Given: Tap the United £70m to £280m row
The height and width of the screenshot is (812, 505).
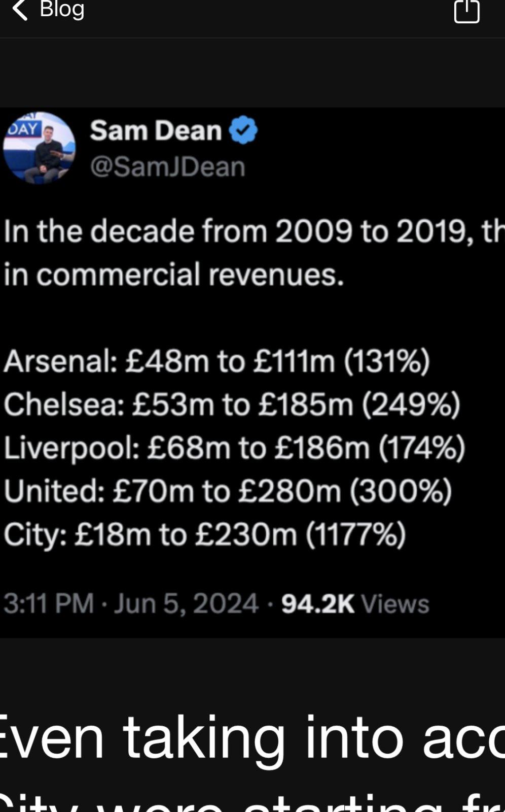Looking at the screenshot, I should [x=228, y=491].
